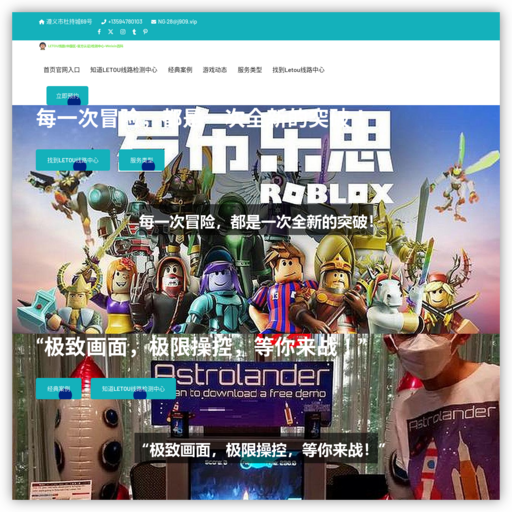Click heading “极致画面，极限操控，等你来战！”

pyautogui.click(x=202, y=347)
